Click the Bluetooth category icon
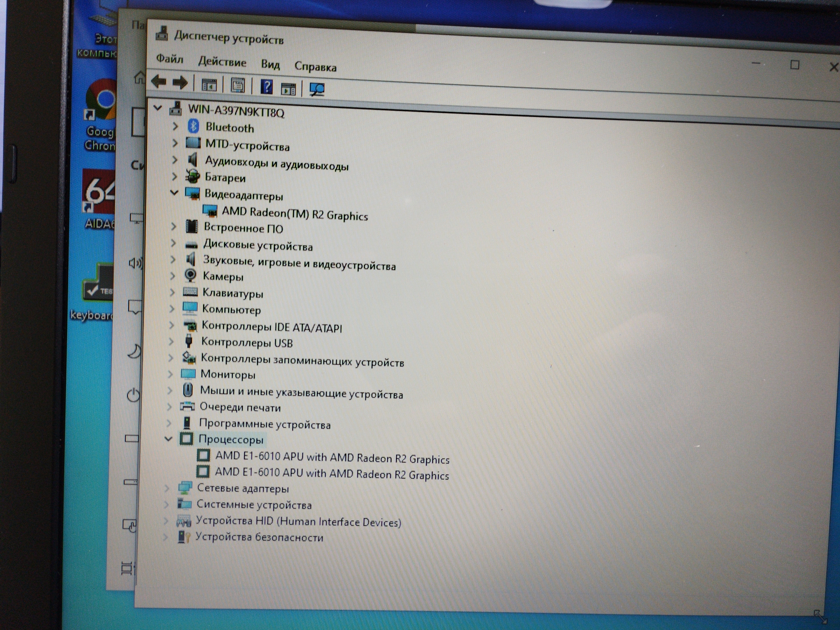The image size is (840, 630). coord(193,127)
